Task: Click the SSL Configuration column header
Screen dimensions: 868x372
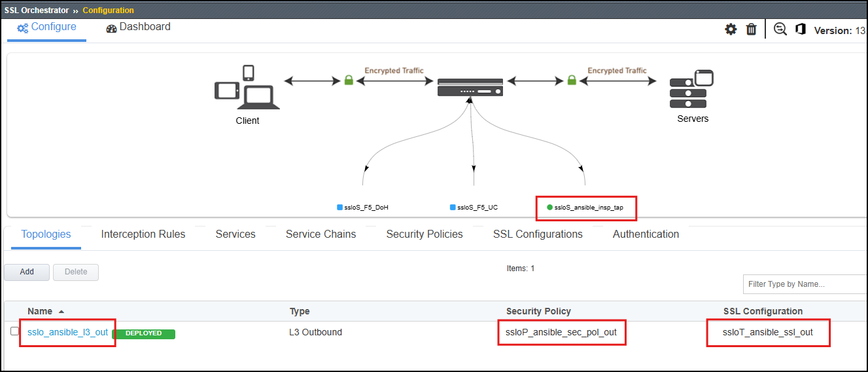Action: coord(763,311)
